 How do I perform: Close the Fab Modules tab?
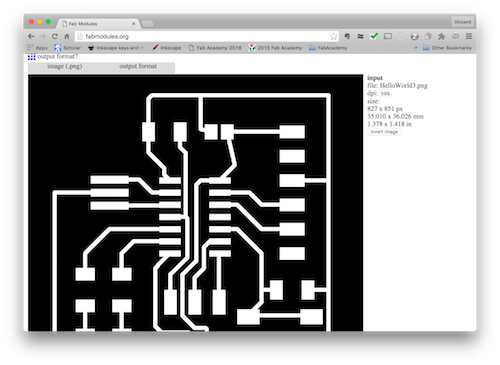tap(133, 24)
